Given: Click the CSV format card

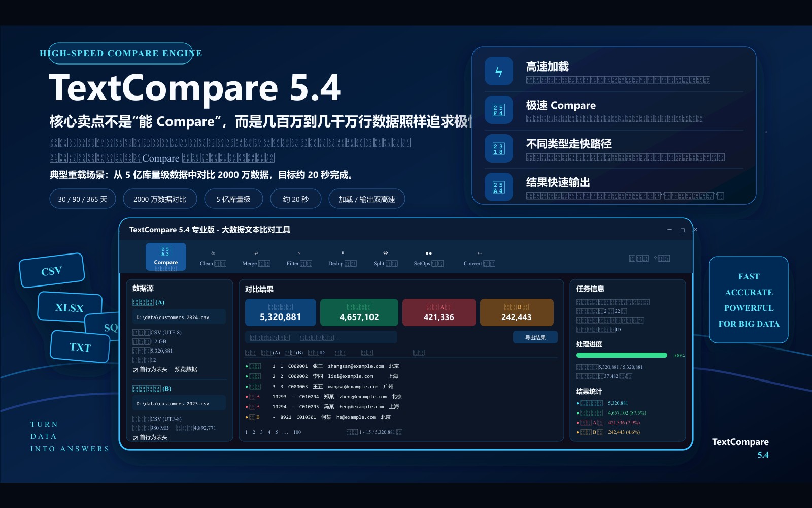Looking at the screenshot, I should point(52,270).
